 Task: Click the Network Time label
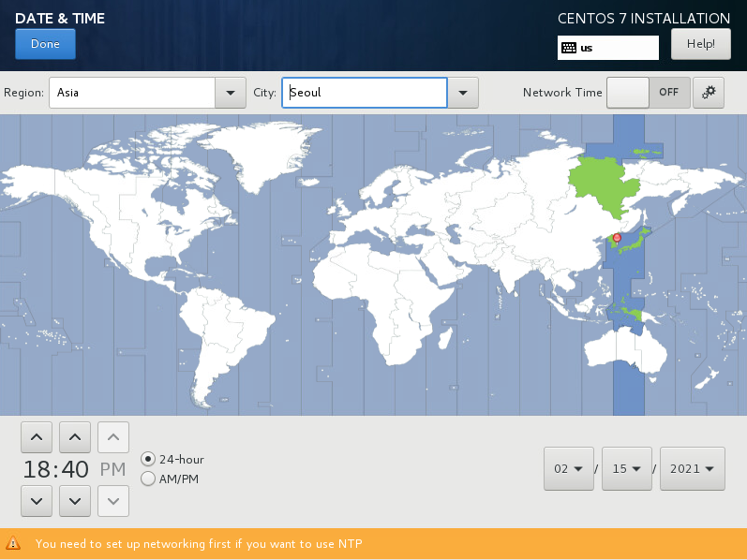[x=562, y=93]
